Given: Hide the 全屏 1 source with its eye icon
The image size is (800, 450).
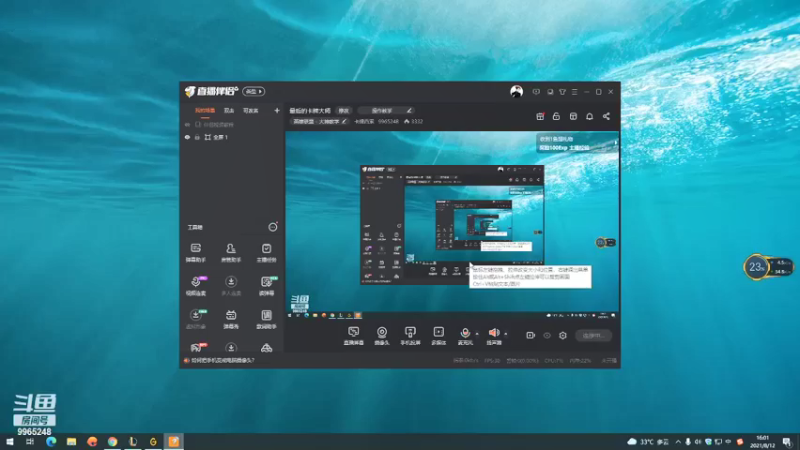Looking at the screenshot, I should click(187, 137).
